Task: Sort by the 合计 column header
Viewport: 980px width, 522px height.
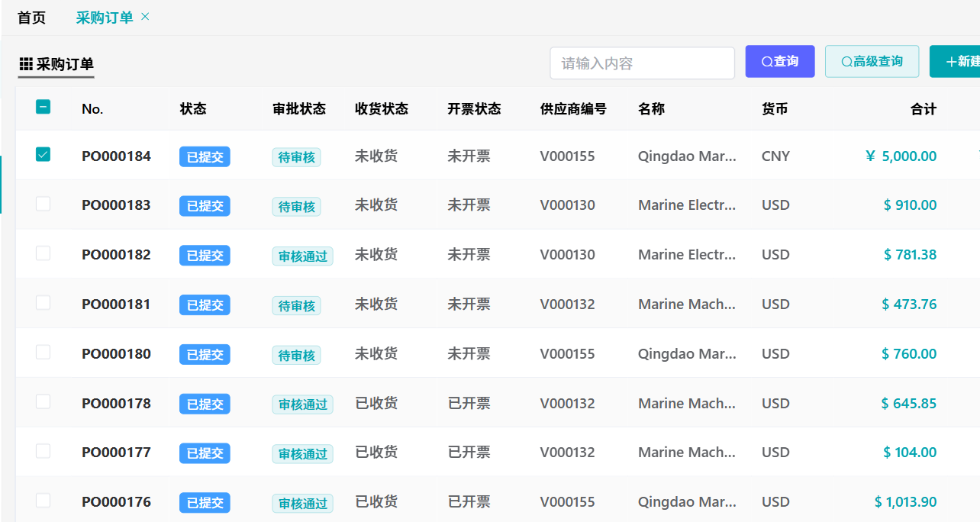Action: click(x=923, y=109)
